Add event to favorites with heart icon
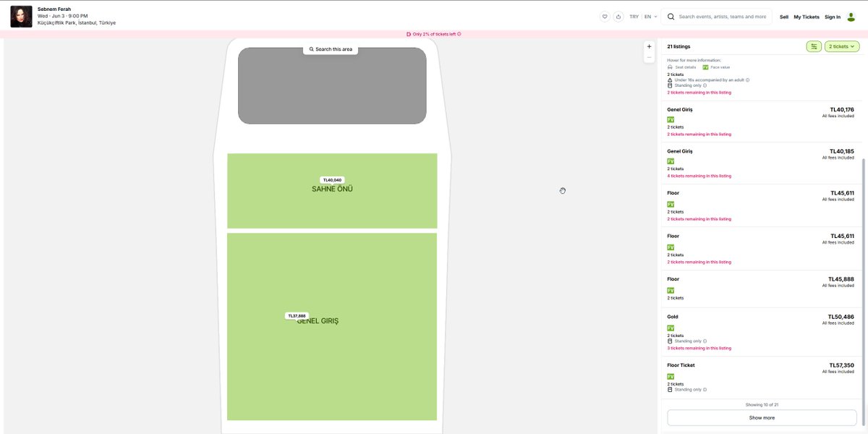 [x=605, y=17]
